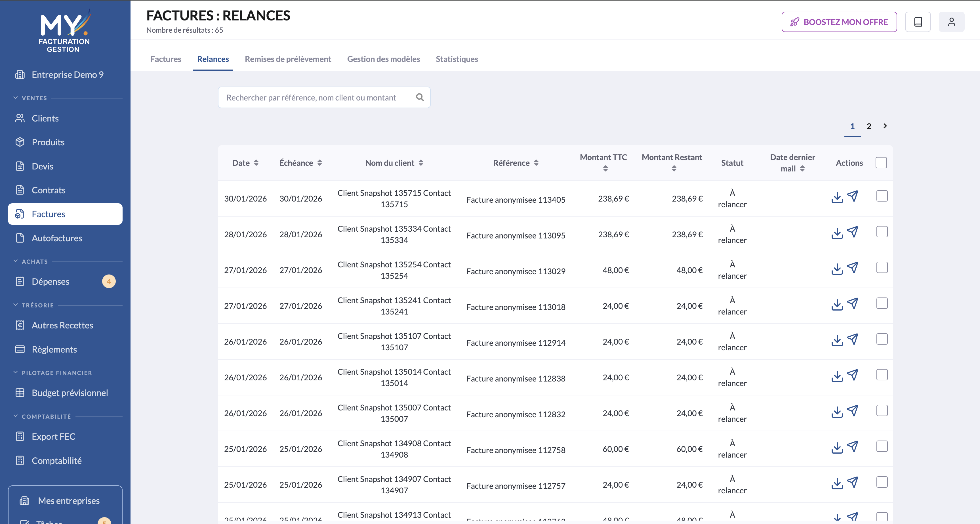
Task: Go to next page arrow
Action: [x=885, y=126]
